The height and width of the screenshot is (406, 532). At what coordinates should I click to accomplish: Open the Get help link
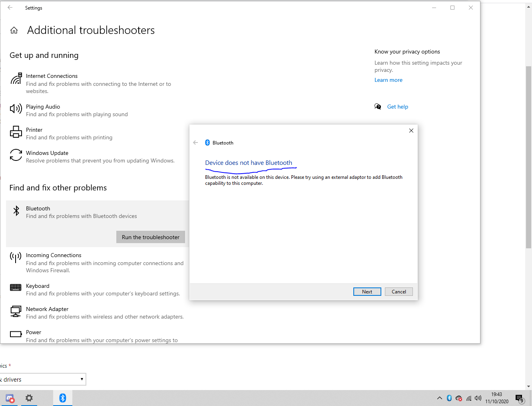click(398, 107)
